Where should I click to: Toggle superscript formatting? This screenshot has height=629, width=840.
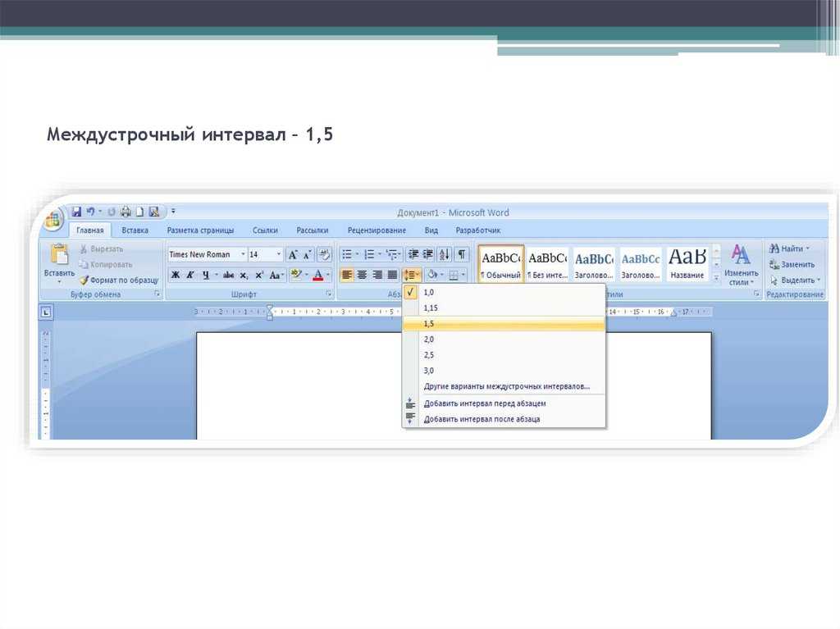click(x=259, y=276)
